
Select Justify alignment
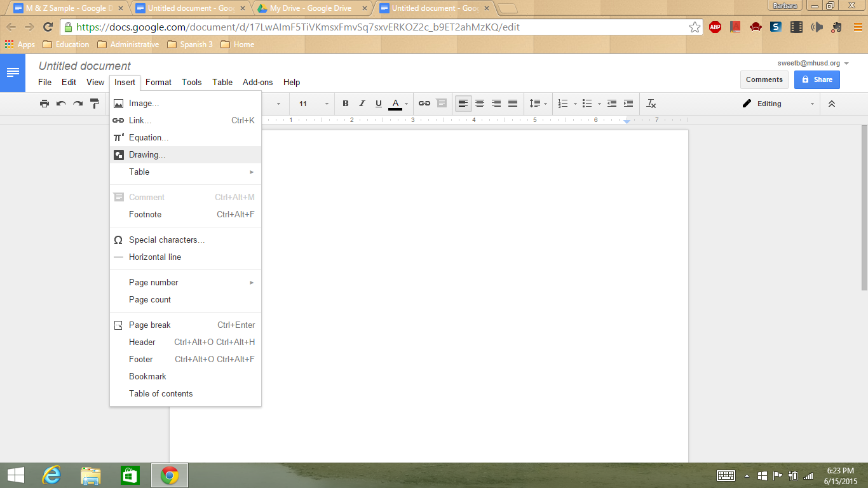[513, 104]
